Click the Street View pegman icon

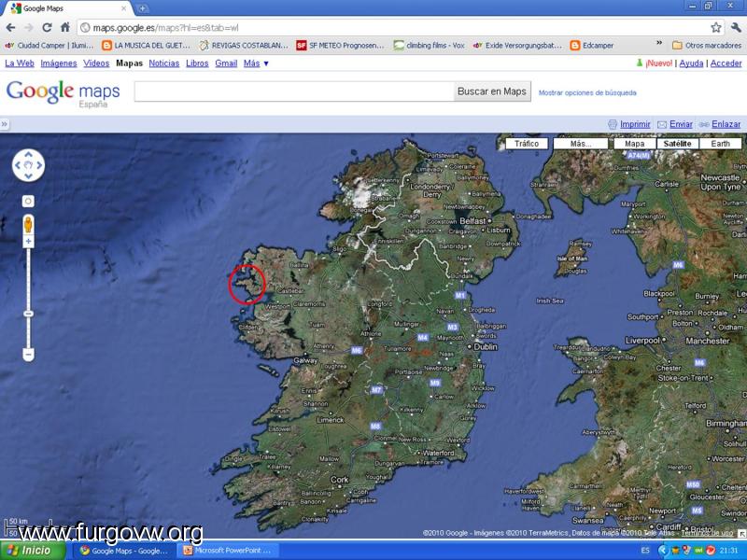(x=28, y=224)
